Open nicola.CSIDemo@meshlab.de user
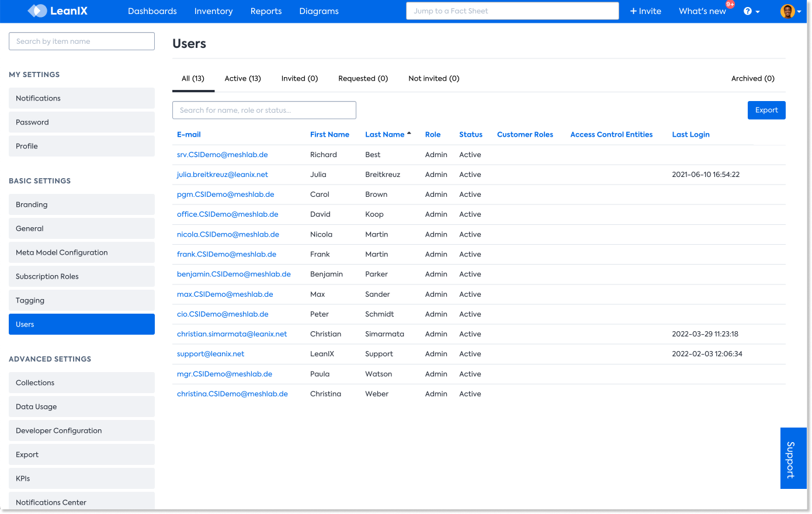Viewport: 812px width, 514px height. 228,234
